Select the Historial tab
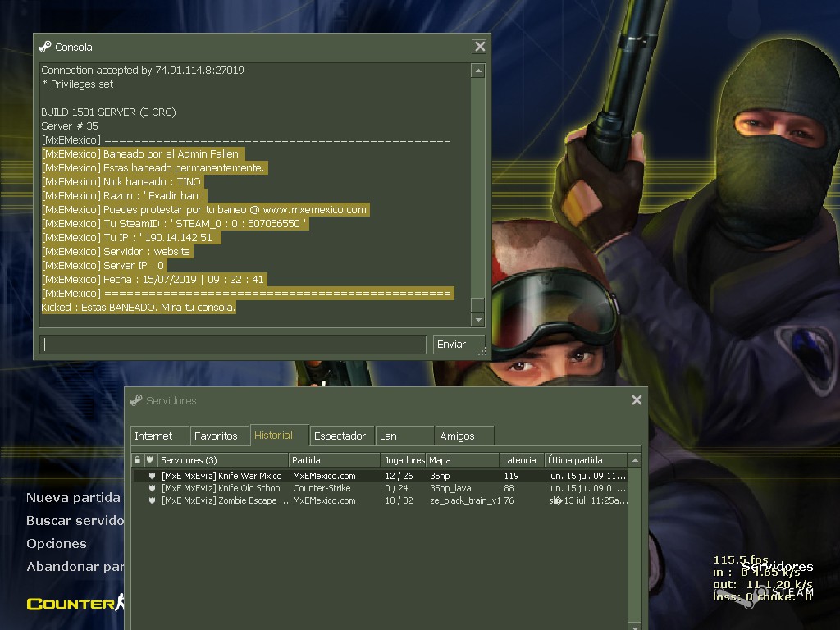Screen dimensions: 840x630 pyautogui.click(x=279, y=435)
